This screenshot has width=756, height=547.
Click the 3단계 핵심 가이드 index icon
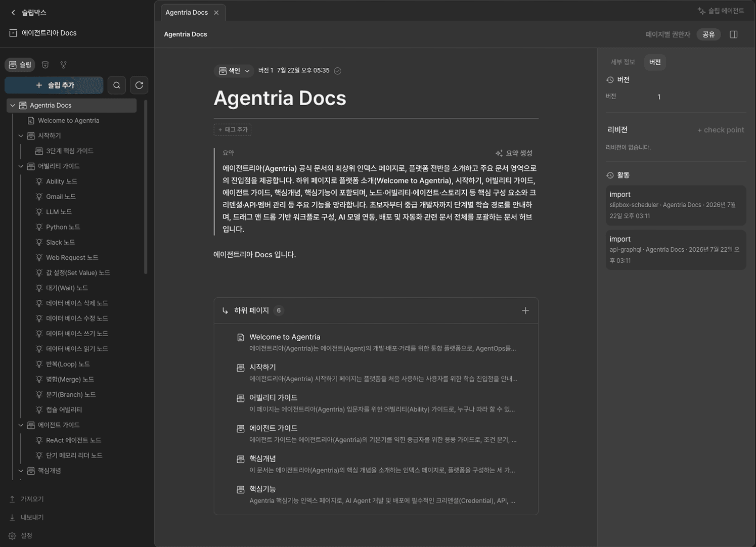(x=39, y=151)
